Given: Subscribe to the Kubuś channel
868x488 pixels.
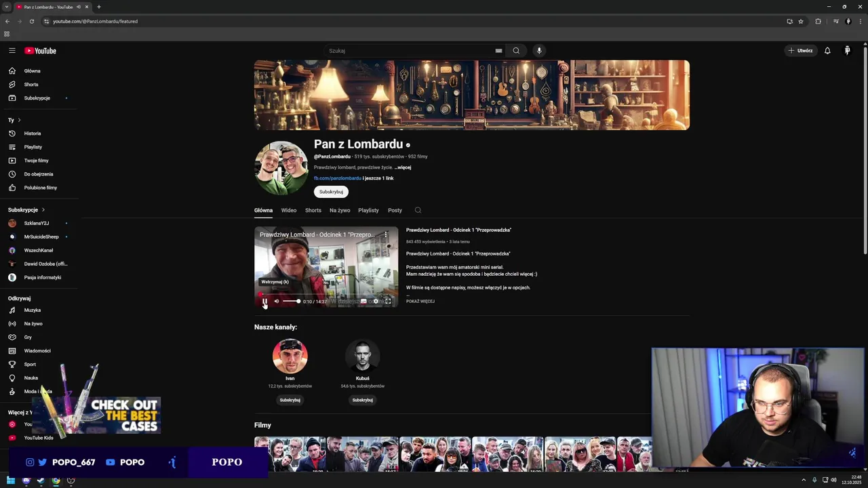Looking at the screenshot, I should [x=362, y=400].
